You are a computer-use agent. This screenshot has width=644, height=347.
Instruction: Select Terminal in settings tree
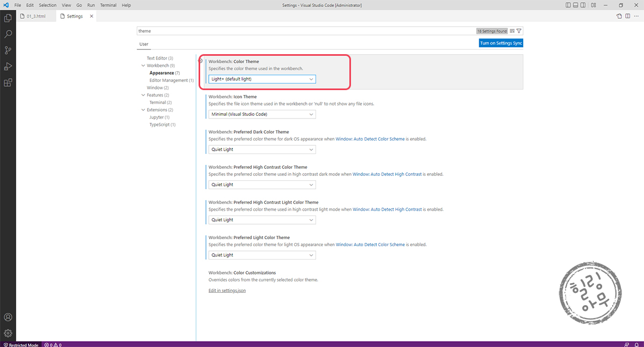tap(160, 102)
